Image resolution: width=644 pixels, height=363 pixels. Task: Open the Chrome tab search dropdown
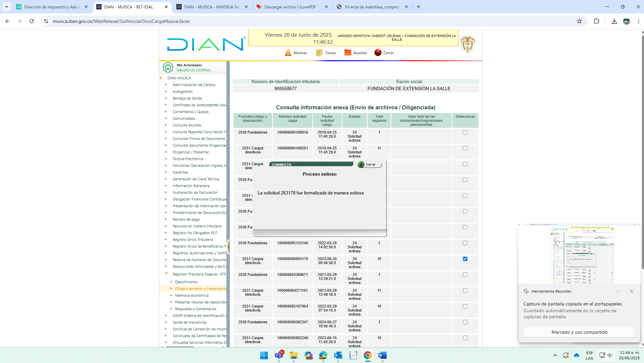tap(6, 7)
